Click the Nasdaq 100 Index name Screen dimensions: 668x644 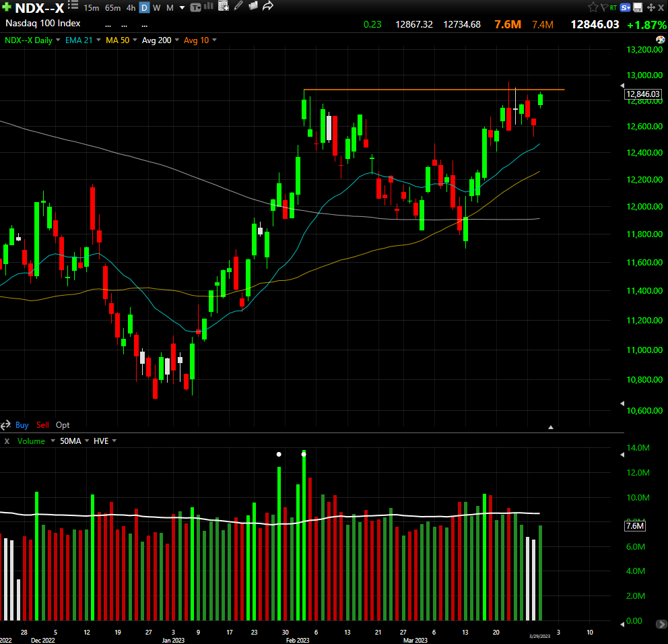pyautogui.click(x=42, y=24)
